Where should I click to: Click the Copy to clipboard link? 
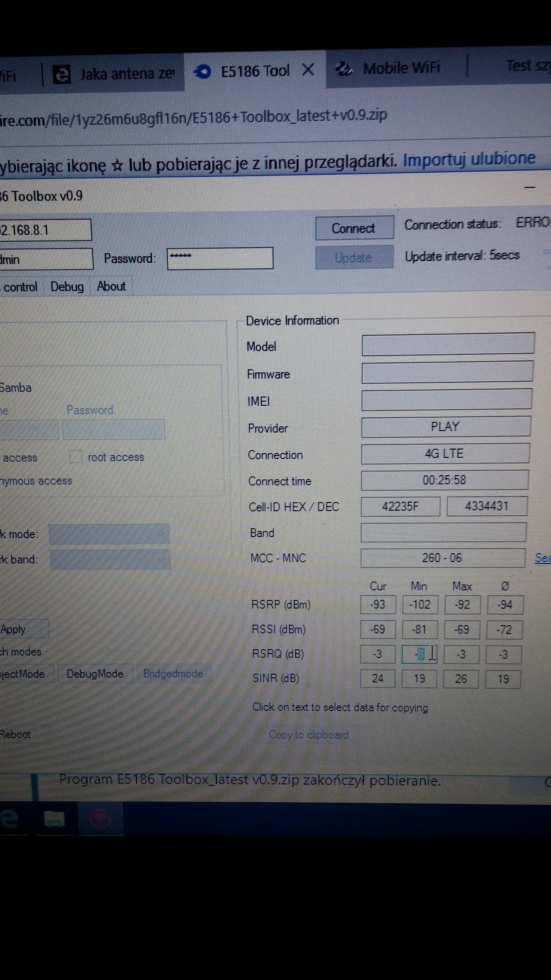coord(309,735)
